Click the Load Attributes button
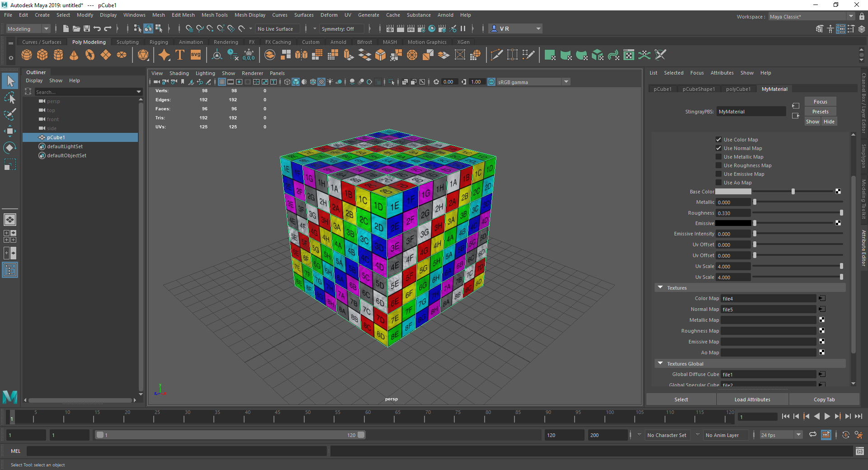The height and width of the screenshot is (470, 868). coord(752,399)
